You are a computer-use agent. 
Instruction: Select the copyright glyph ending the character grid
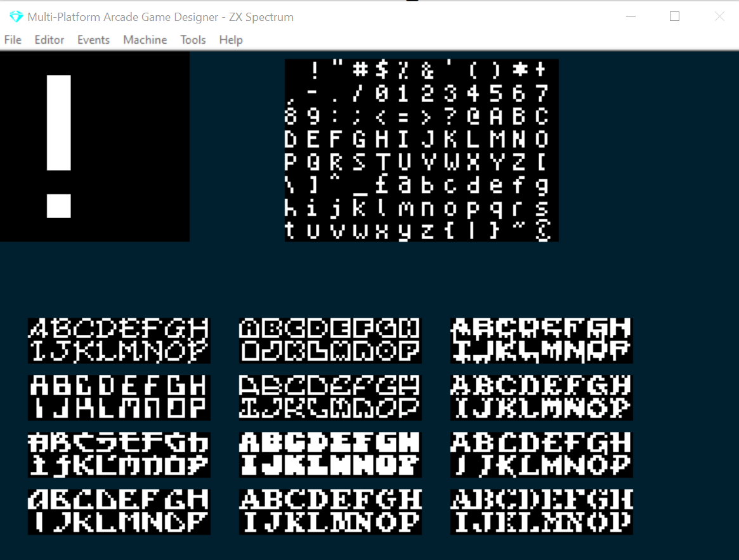542,230
